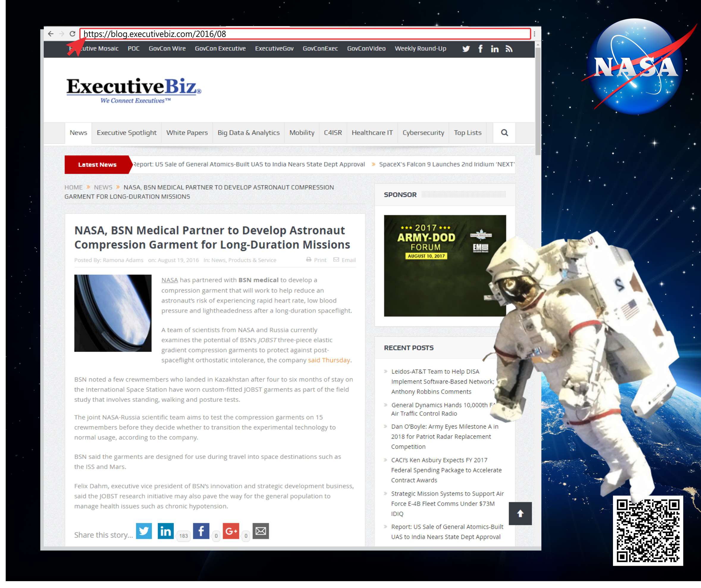Open GovConExec in top bar
701x588 pixels.
[x=320, y=48]
